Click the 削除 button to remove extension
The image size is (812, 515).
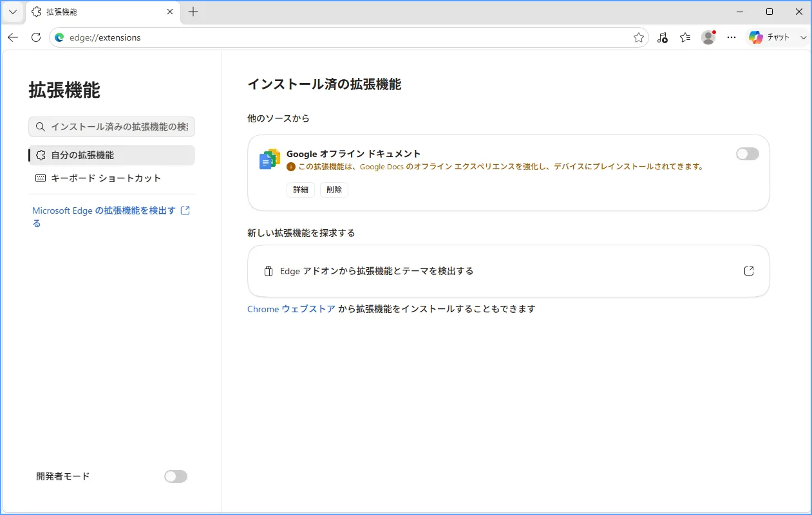[x=334, y=190]
